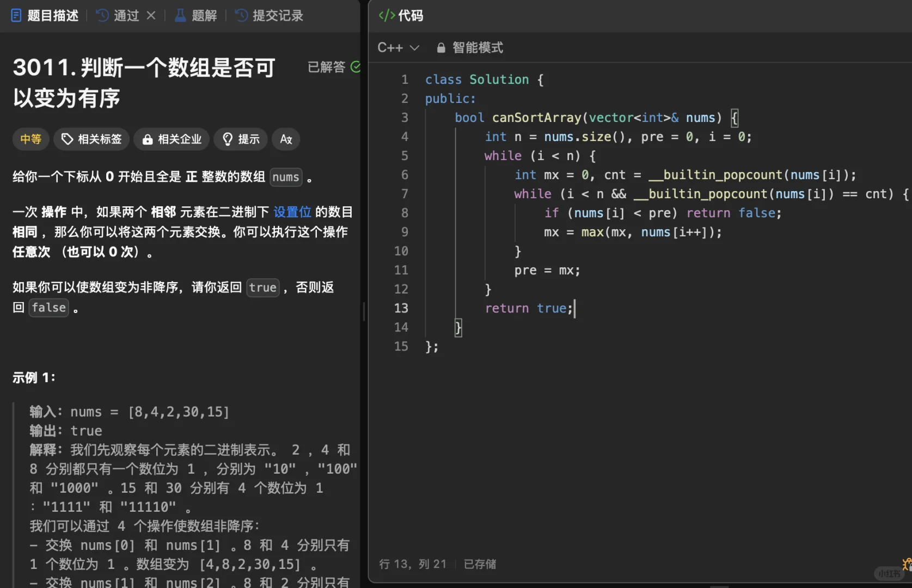Click the problem title '3011. 判断一个数组是否可以变为有序'
This screenshot has width=912, height=588.
(x=144, y=83)
